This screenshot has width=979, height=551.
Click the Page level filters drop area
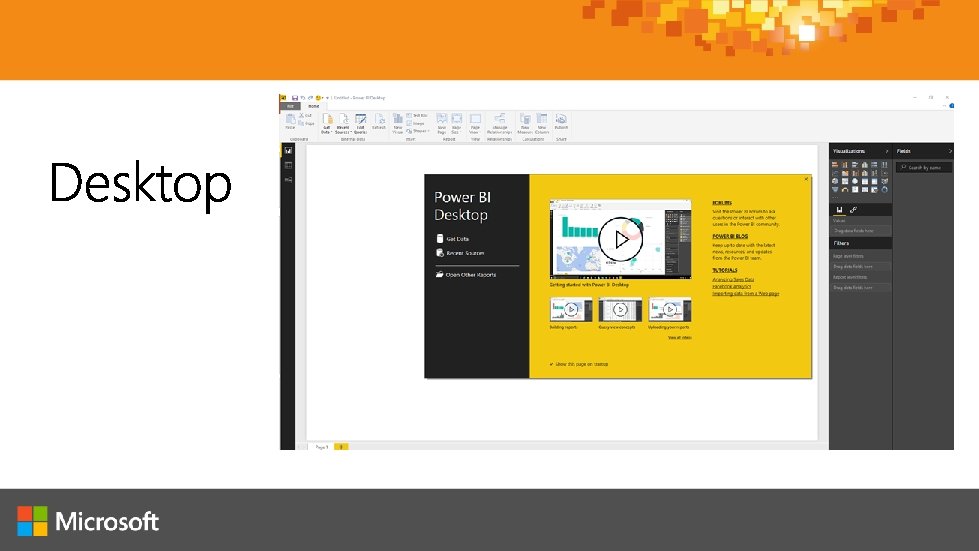[x=860, y=266]
